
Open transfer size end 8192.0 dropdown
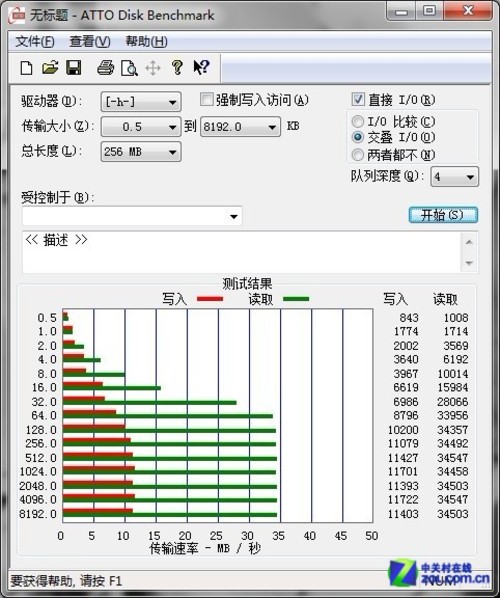[x=240, y=127]
